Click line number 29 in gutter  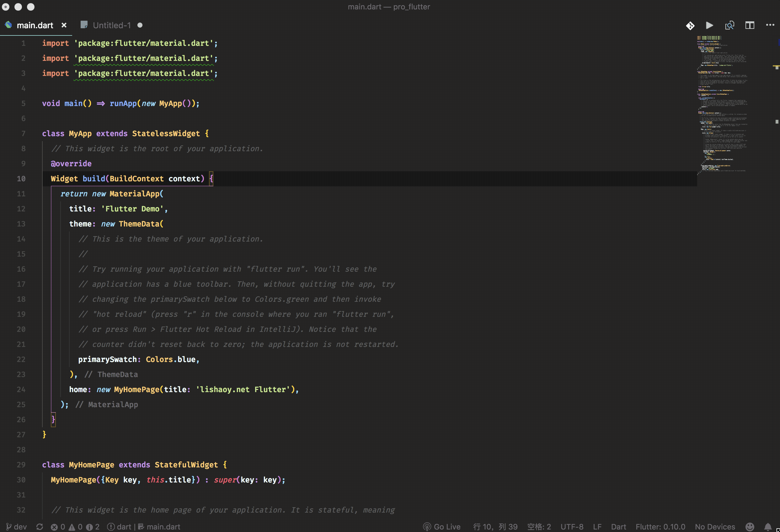(x=21, y=465)
